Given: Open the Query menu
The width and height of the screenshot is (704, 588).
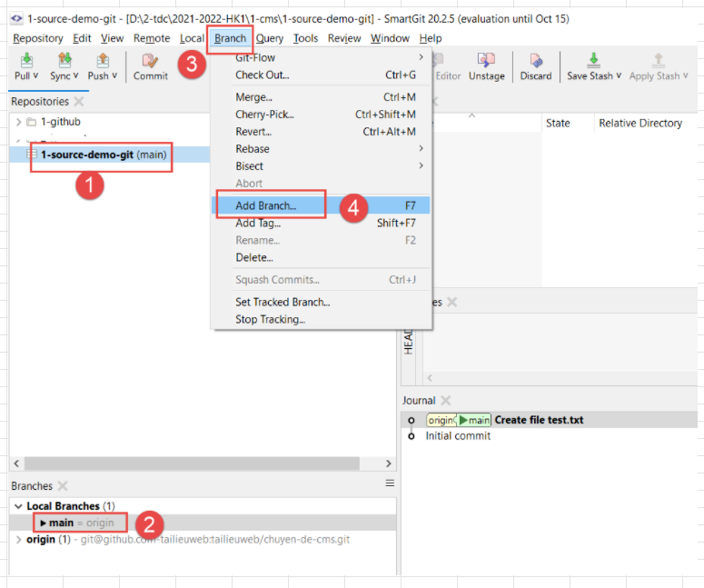Looking at the screenshot, I should coord(270,39).
